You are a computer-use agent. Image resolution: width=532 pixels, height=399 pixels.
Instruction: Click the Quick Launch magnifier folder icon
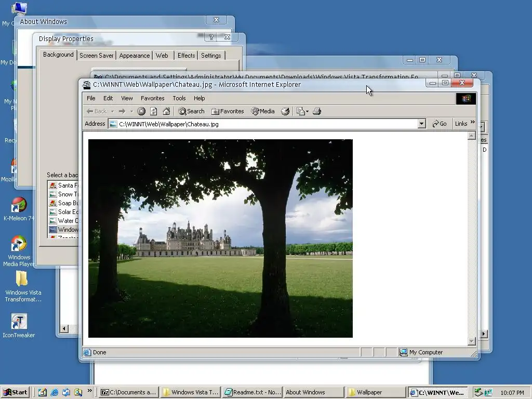tap(78, 393)
